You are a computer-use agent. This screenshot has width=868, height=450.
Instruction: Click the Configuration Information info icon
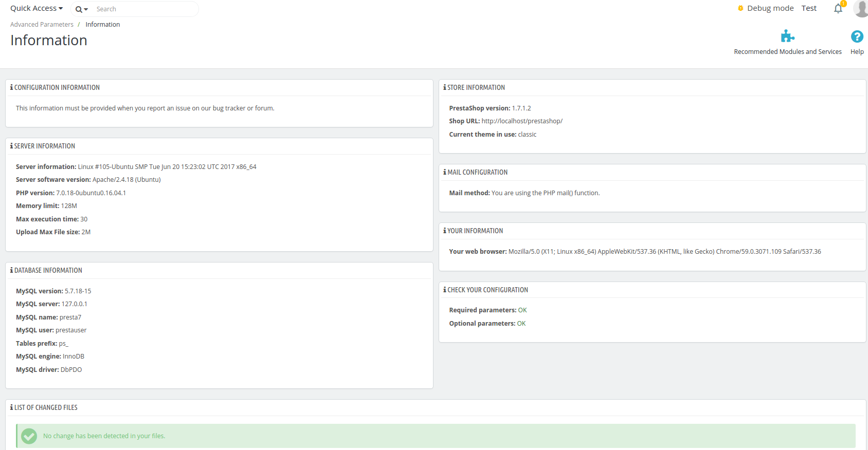(x=12, y=87)
